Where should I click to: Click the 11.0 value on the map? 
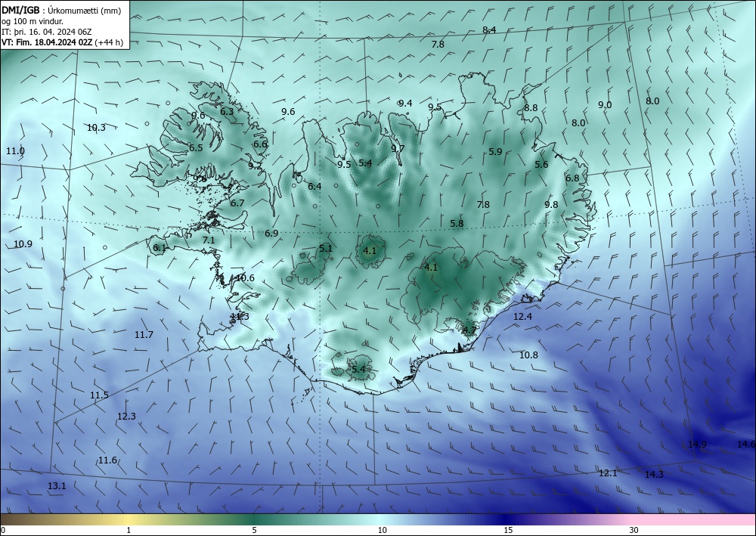(x=15, y=151)
